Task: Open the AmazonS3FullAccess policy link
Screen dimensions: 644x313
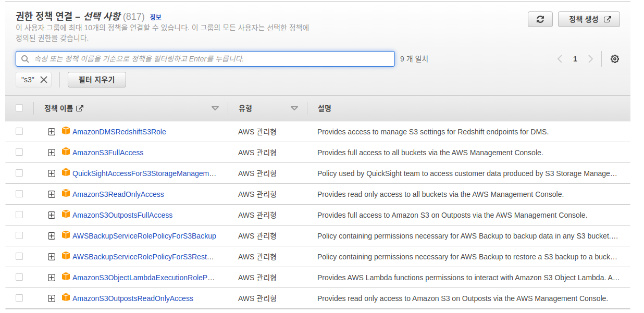Action: [x=108, y=153]
